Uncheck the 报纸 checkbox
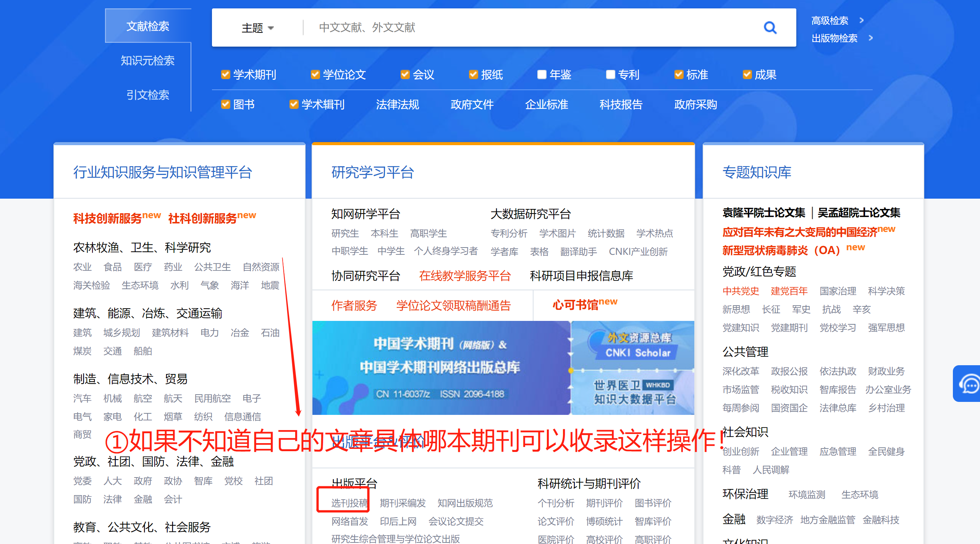The height and width of the screenshot is (544, 980). 473,74
